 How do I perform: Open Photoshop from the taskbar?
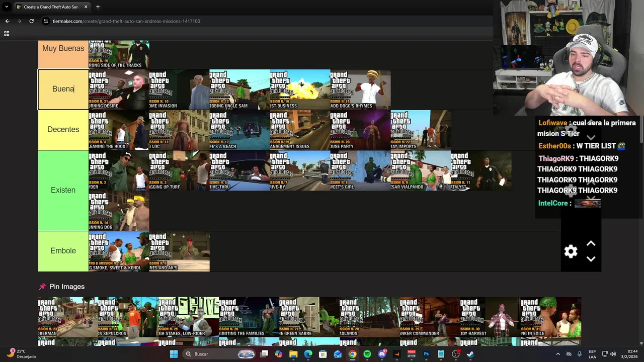tap(426, 354)
